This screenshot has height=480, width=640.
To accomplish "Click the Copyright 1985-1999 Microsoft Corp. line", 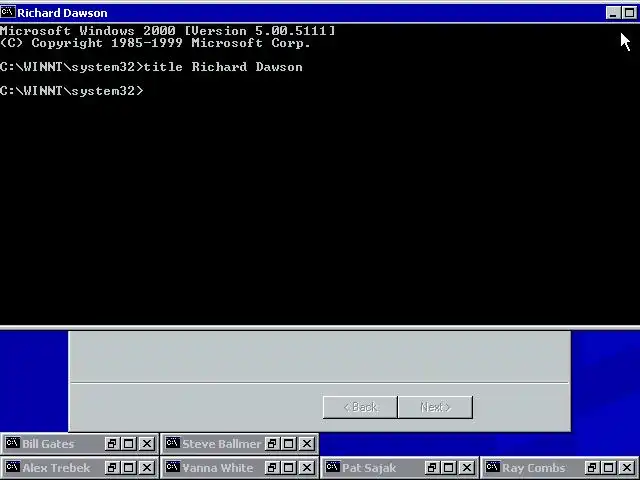I will (x=156, y=43).
